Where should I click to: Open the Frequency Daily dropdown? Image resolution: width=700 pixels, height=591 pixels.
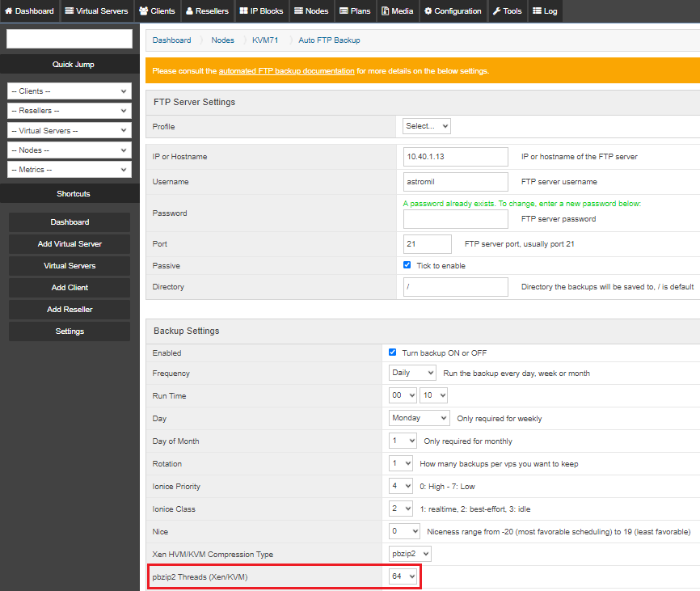412,373
